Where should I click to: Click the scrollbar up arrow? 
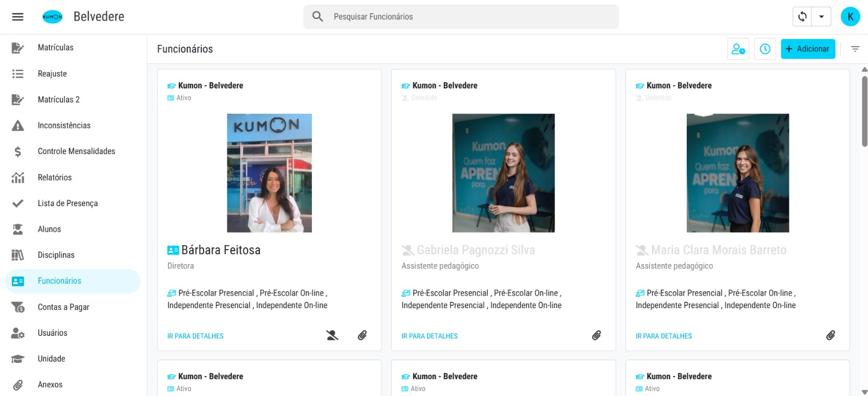point(864,69)
